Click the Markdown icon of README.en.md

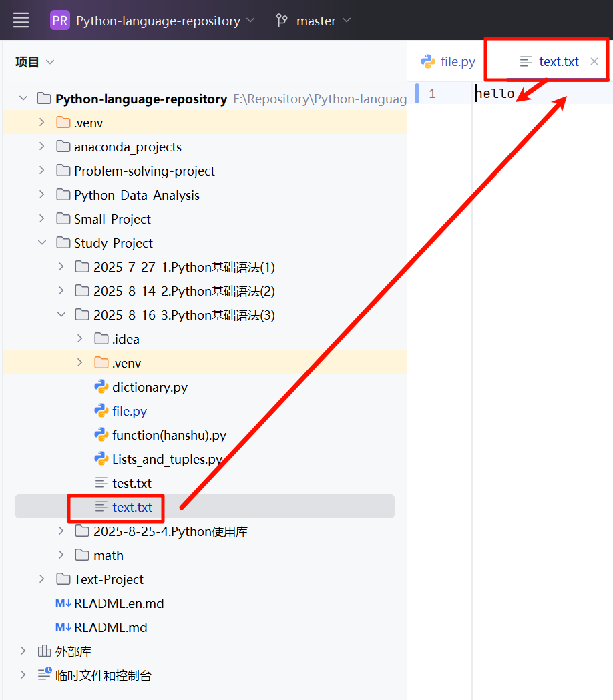63,603
